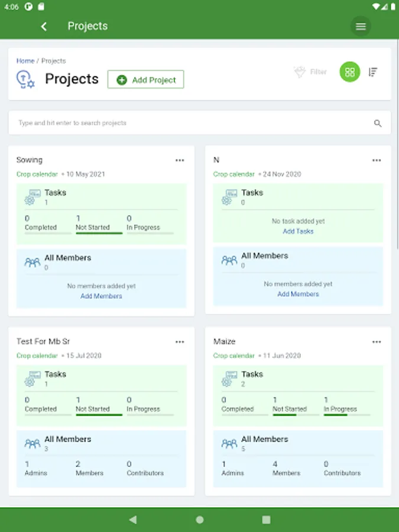Expand the Test For Mb Sr options menu
399x532 pixels.
click(x=180, y=342)
